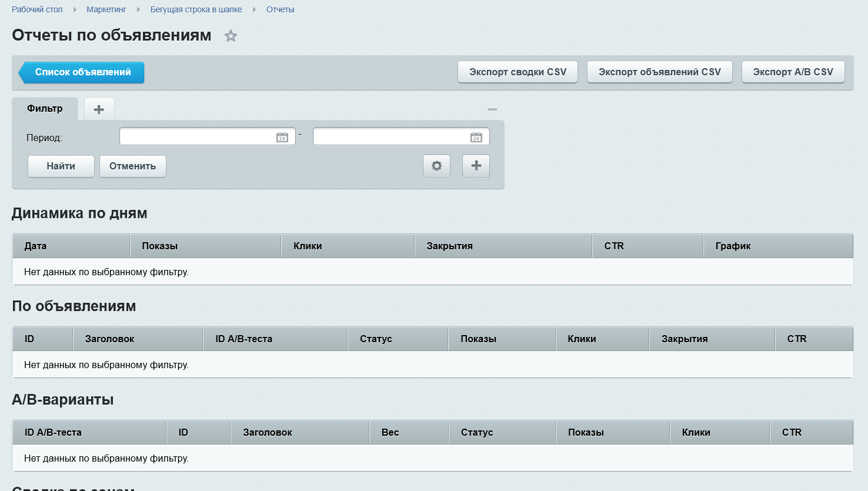Click the A/B-варианты section heading
This screenshot has height=491, width=868.
(63, 400)
